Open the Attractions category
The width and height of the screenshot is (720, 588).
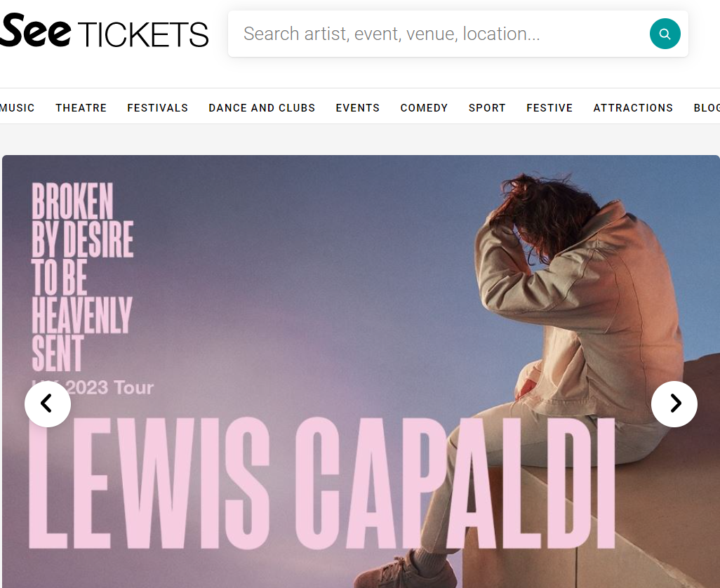pyautogui.click(x=633, y=108)
